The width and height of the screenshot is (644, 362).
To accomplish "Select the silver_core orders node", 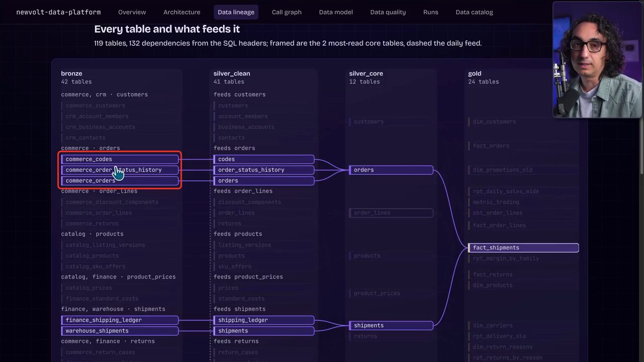I will click(391, 170).
